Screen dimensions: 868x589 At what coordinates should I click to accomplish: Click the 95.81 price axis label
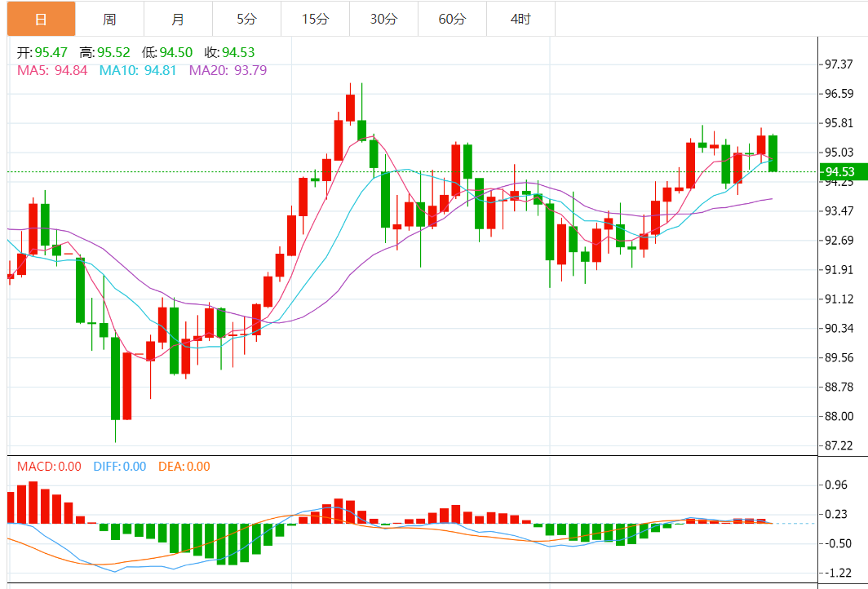pyautogui.click(x=839, y=123)
